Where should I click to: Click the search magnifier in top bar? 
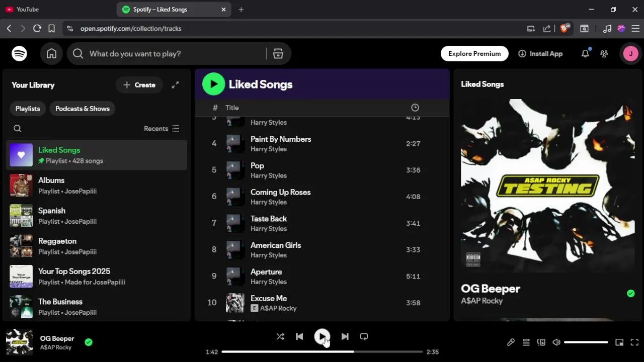click(78, 54)
